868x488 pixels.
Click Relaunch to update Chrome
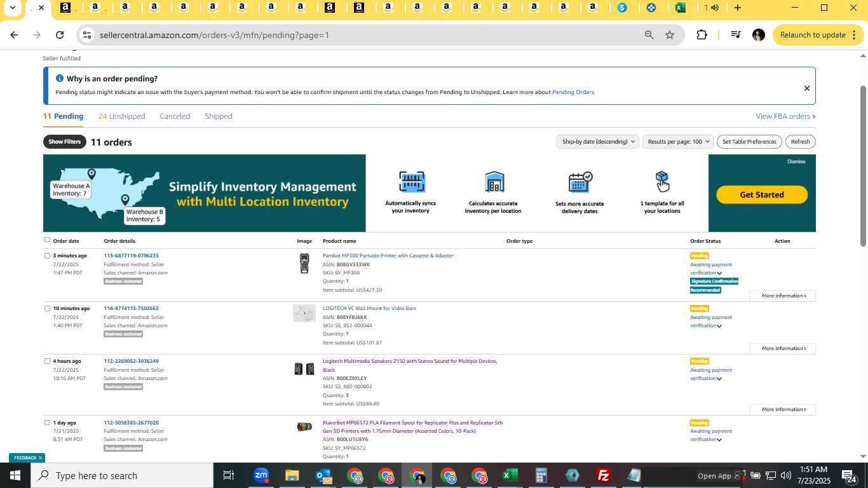click(x=818, y=35)
